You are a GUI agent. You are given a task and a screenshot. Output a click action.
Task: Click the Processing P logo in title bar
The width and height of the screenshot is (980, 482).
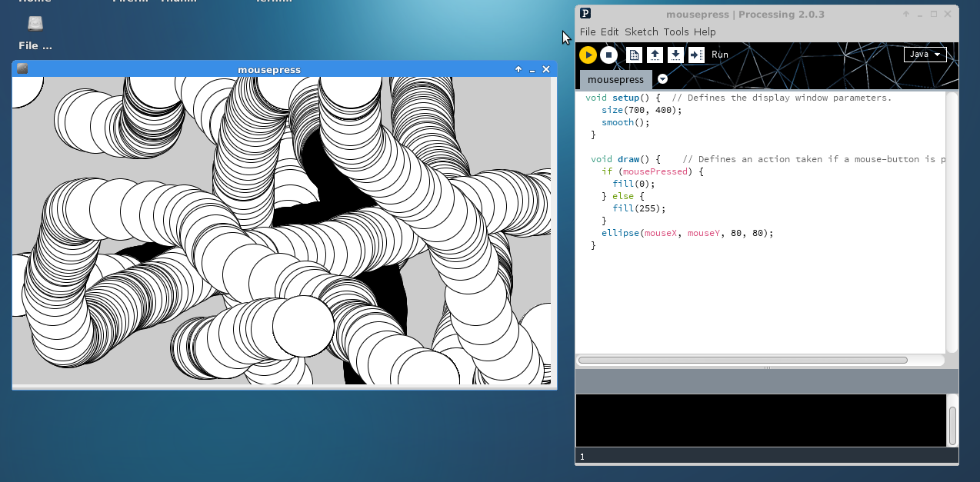(585, 13)
